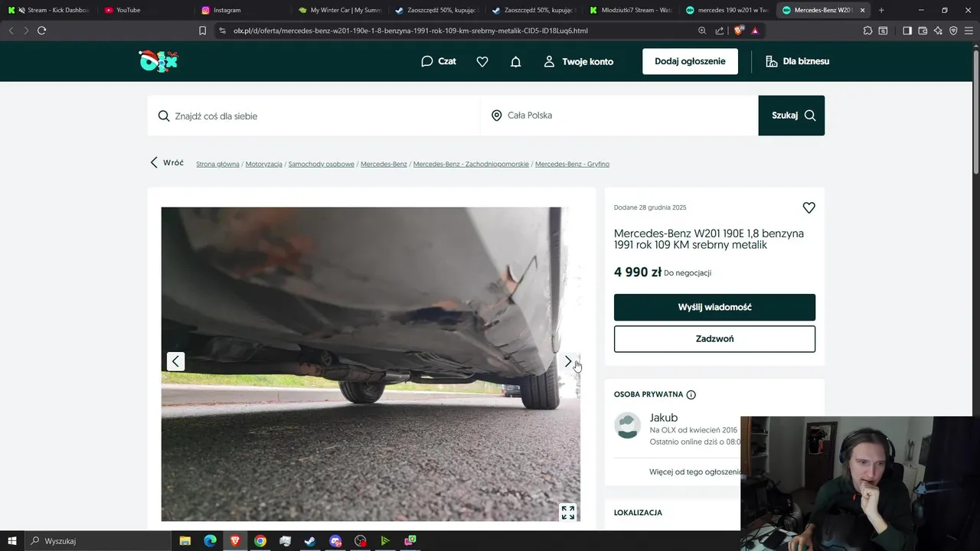Switch to Instagram tab
Image resolution: width=980 pixels, height=551 pixels.
point(242,10)
